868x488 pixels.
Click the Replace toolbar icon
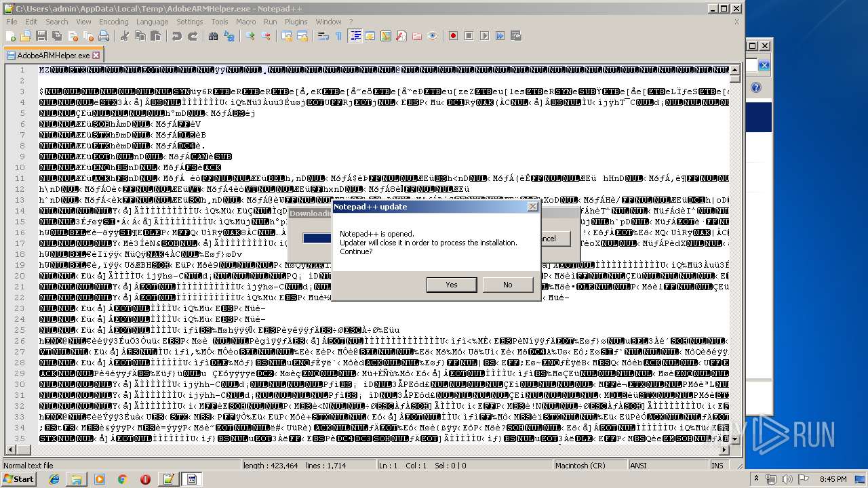click(229, 36)
